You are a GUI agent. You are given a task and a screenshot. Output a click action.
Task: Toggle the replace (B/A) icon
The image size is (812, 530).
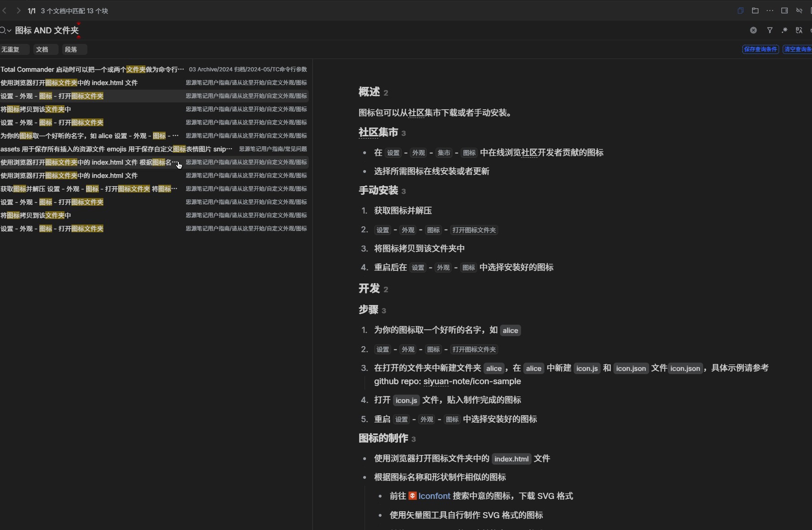(799, 30)
